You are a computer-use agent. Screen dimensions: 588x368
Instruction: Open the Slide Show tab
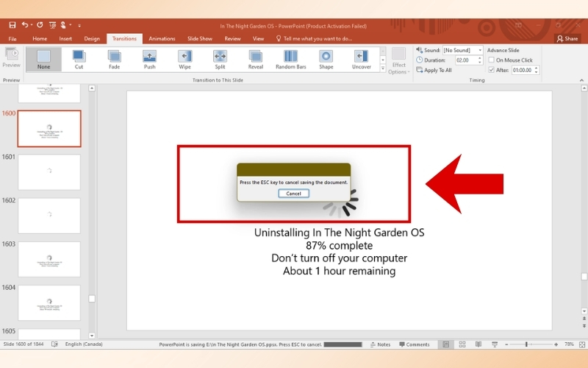click(199, 39)
